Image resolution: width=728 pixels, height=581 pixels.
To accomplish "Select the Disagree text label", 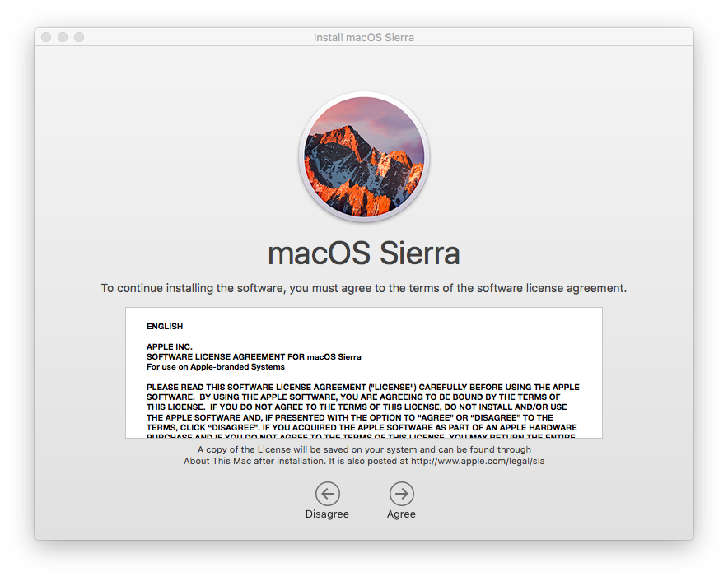I will (327, 514).
